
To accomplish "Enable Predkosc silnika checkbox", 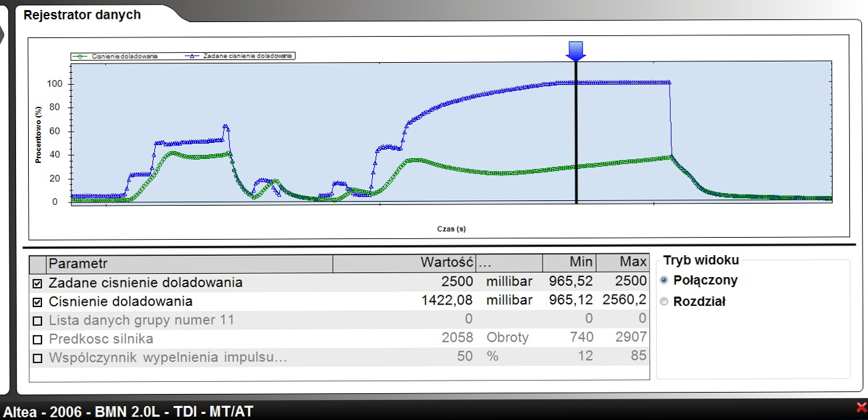I will tap(37, 339).
